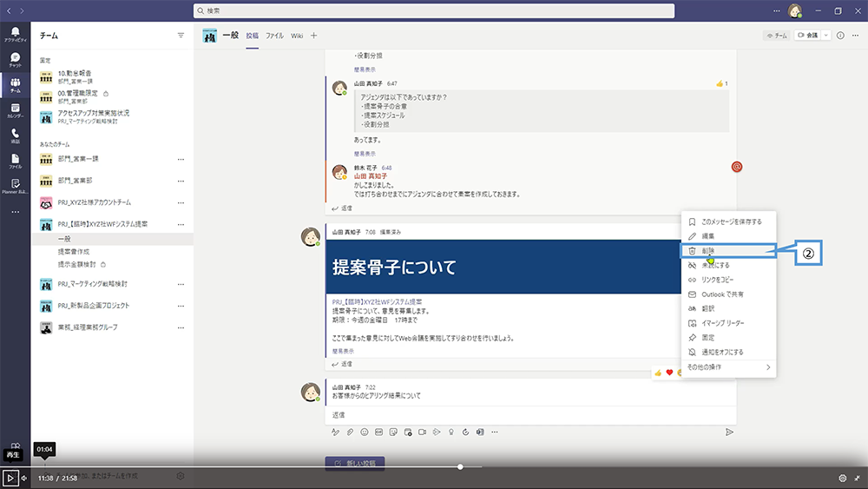The height and width of the screenshot is (489, 868).
Task: Select このメッセージを保存する in context menu
Action: [728, 221]
